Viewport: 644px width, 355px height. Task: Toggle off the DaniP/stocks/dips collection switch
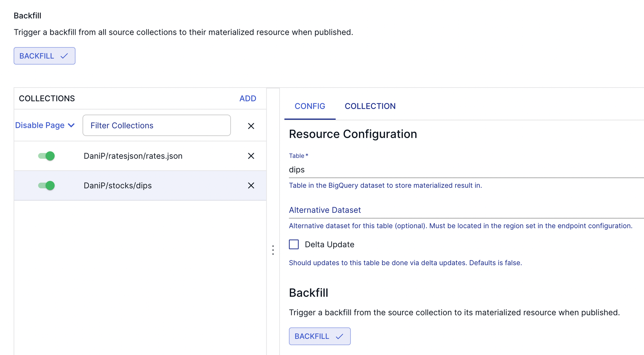click(x=47, y=185)
